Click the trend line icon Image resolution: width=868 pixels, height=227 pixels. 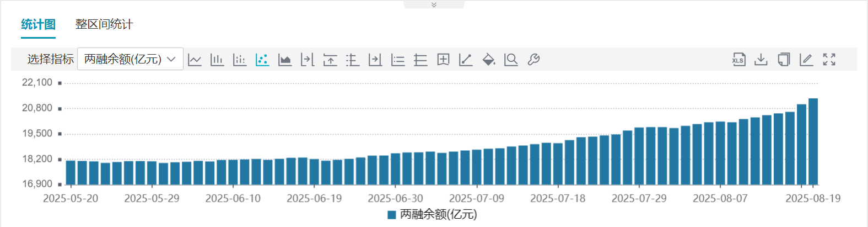click(466, 60)
